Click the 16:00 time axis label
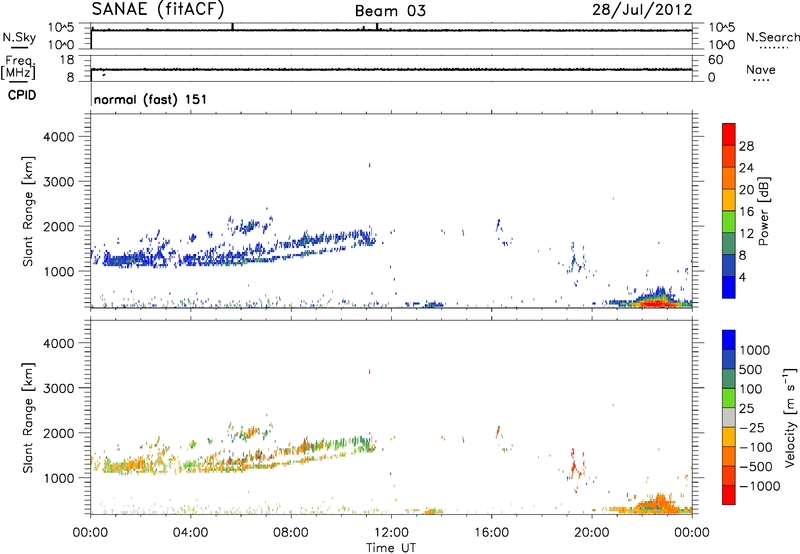This screenshot has height=554, width=800. (x=491, y=533)
